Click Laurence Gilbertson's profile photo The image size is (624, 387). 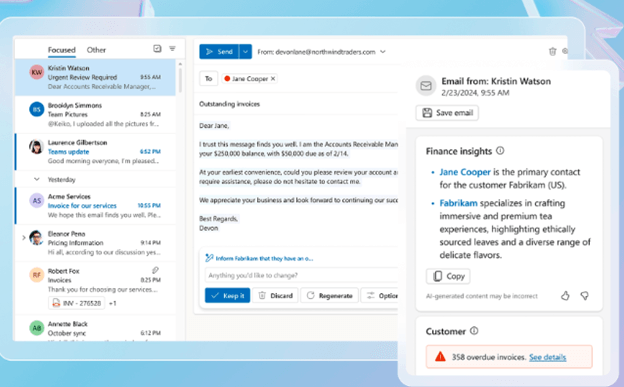coord(36,147)
